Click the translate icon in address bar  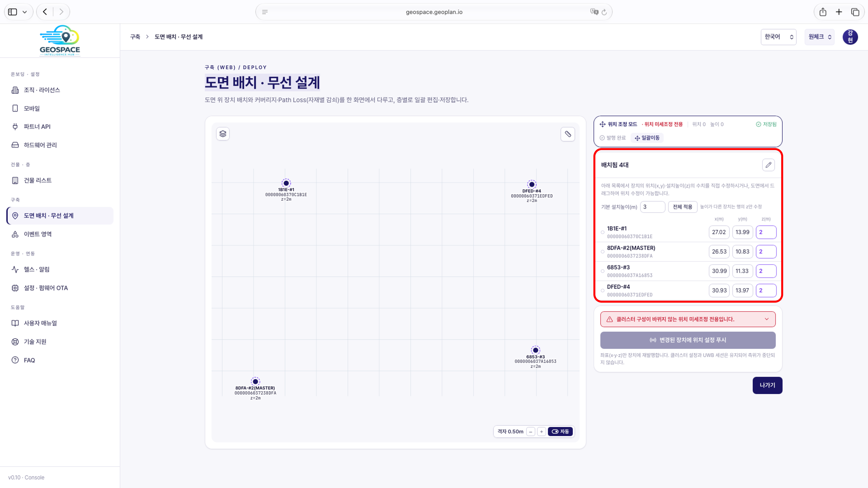594,12
